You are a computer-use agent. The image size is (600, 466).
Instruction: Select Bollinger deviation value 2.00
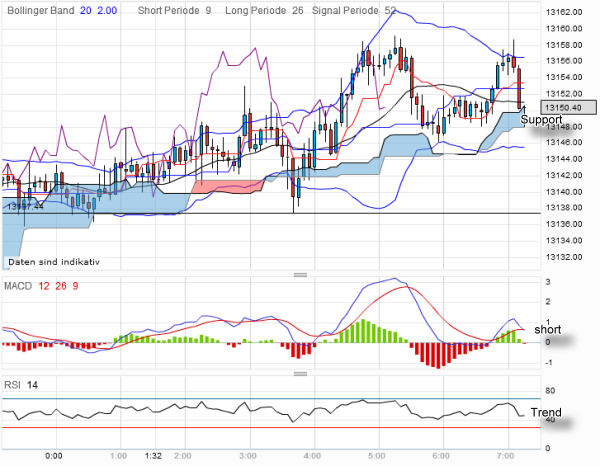pos(107,10)
